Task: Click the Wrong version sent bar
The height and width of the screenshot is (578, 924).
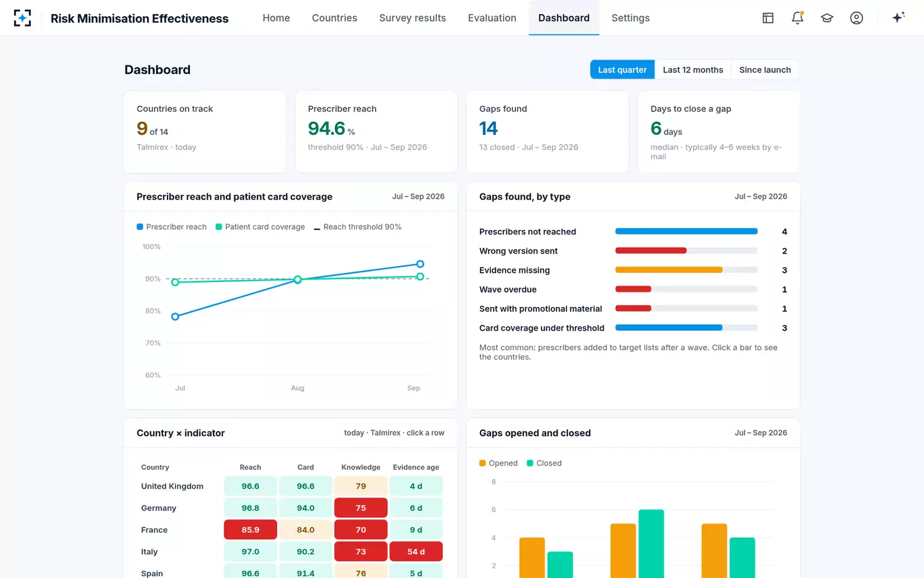Action: tap(687, 250)
